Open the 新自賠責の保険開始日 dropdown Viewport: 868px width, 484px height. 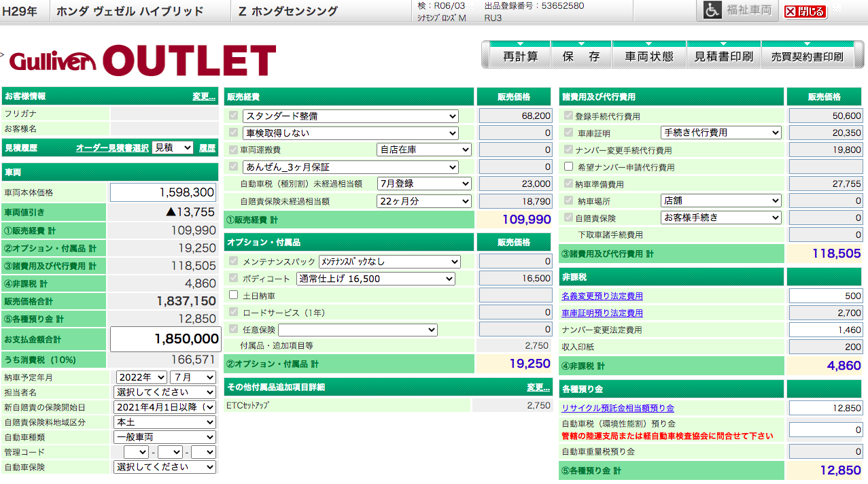pyautogui.click(x=164, y=407)
